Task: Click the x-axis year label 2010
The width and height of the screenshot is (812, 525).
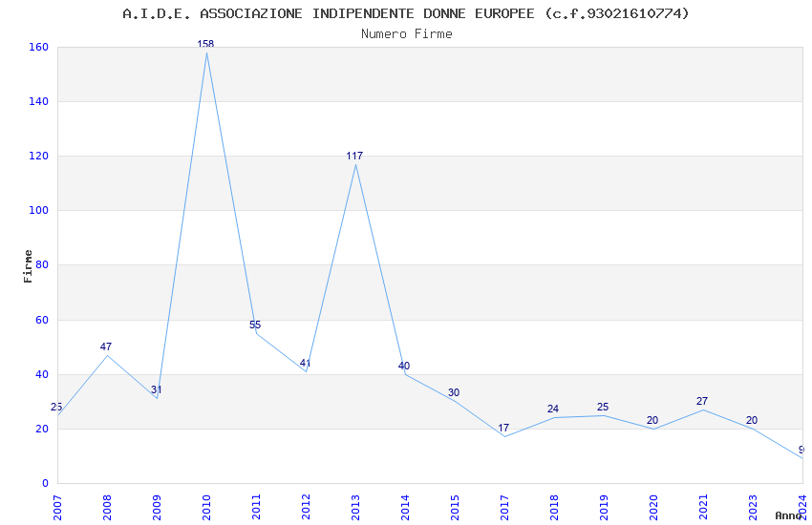Action: (x=206, y=508)
